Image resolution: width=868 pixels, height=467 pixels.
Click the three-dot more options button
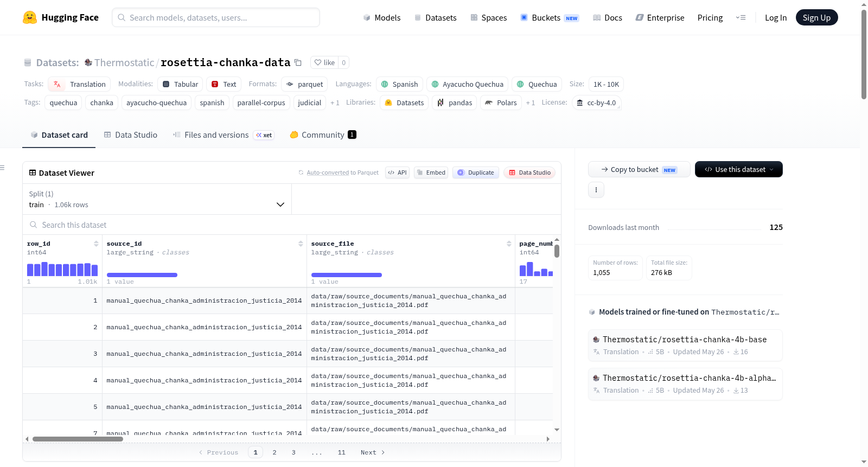coord(596,190)
